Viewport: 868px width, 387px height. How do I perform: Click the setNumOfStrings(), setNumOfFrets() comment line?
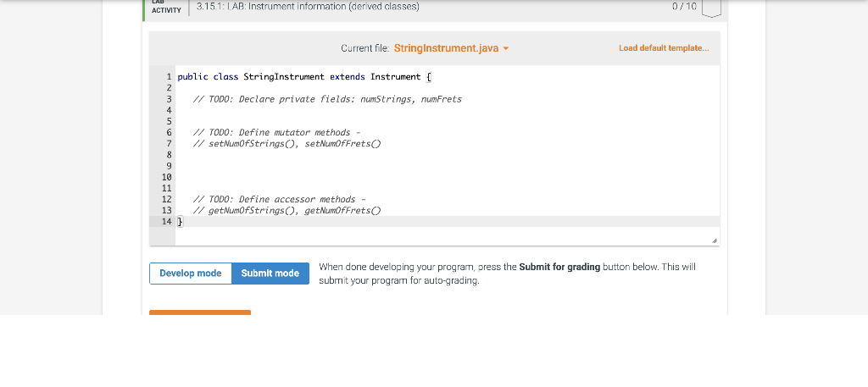[x=287, y=144]
